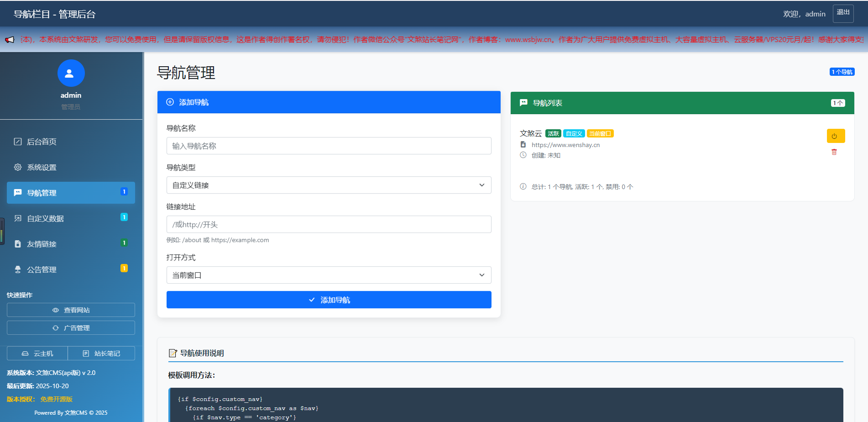Viewport: 868px width, 422px height.
Task: Open 友情链接 sidebar menu item
Action: coord(42,244)
